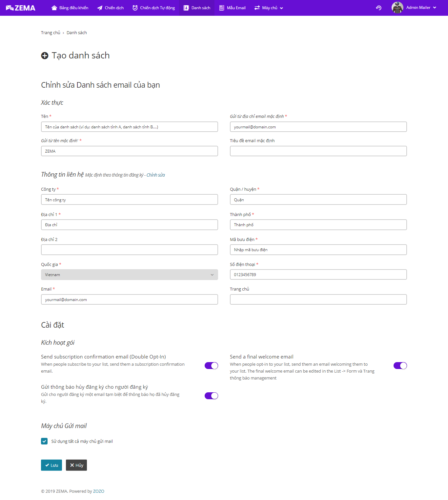The image size is (448, 500).
Task: Click the Mẫu Email template icon
Action: coord(222,8)
